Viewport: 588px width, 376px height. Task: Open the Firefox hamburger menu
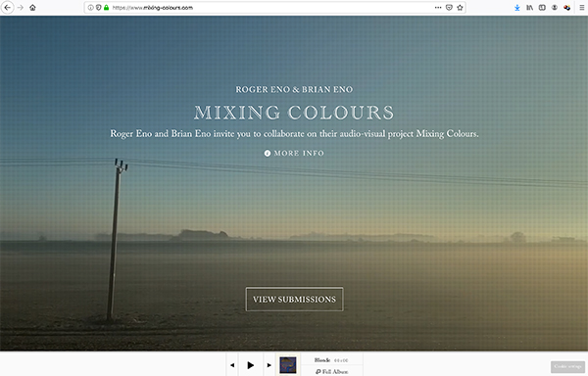point(581,8)
